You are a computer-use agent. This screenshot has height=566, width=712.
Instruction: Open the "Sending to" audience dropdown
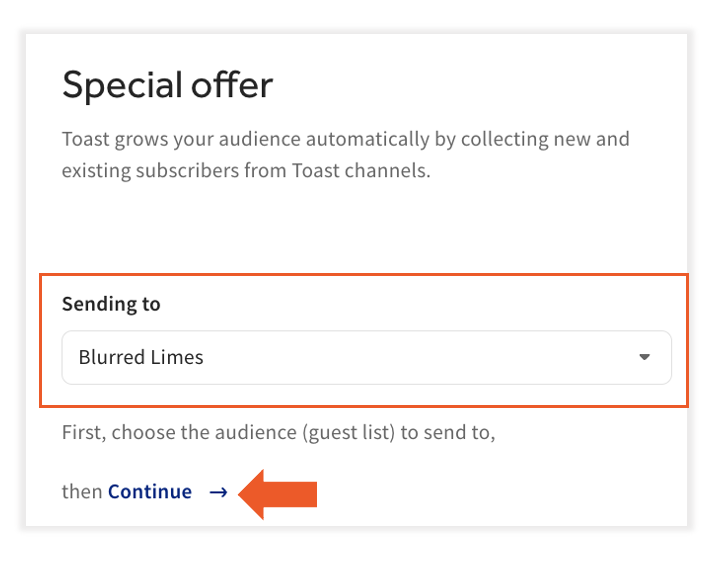[366, 357]
